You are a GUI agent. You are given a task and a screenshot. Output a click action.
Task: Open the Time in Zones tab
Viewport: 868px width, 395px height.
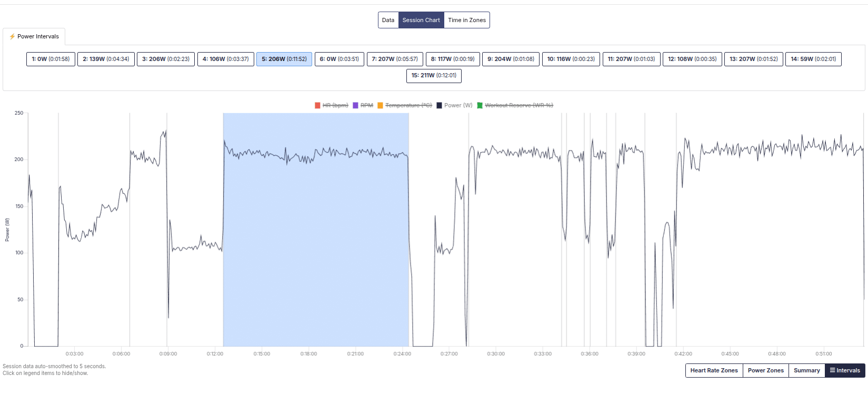(467, 20)
